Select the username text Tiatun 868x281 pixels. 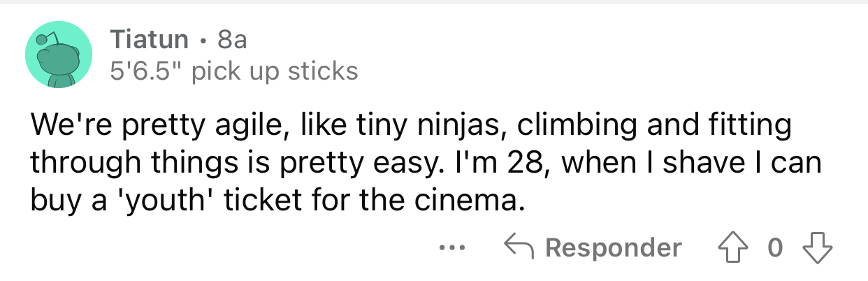149,41
